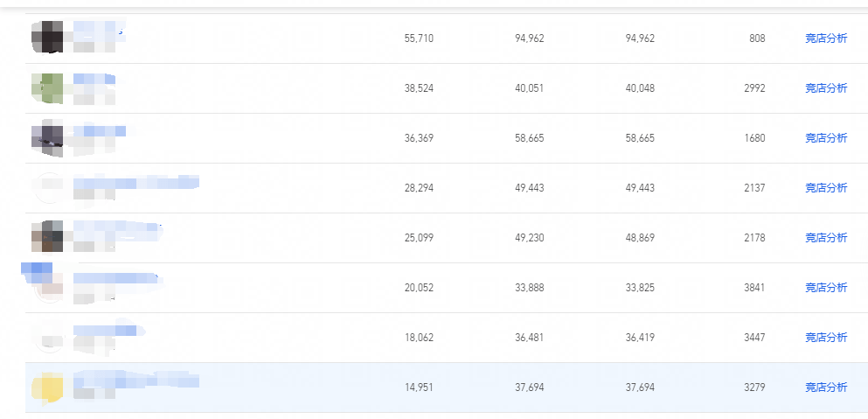The width and height of the screenshot is (868, 419).
Task: Click the shop avatar in the 18,062 row
Action: coord(47,338)
